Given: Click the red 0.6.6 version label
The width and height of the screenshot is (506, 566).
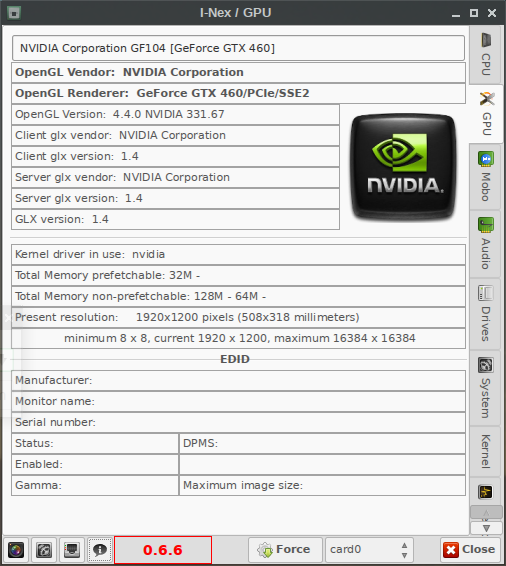Looking at the screenshot, I should coord(163,550).
